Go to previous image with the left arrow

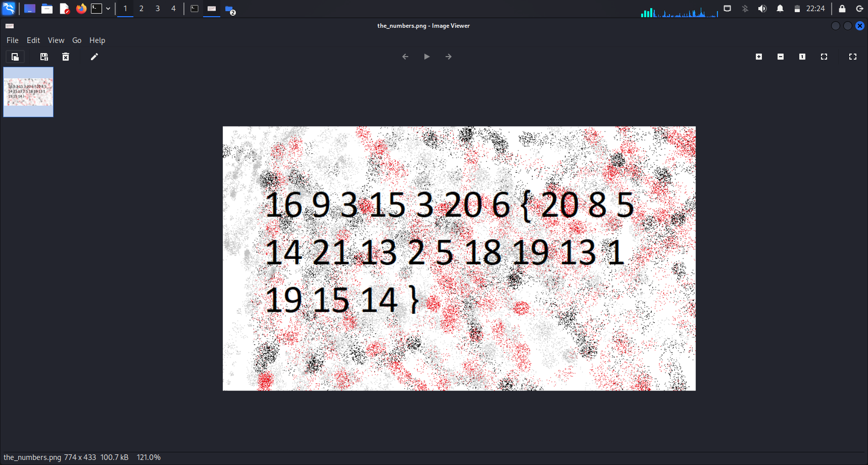click(x=405, y=57)
